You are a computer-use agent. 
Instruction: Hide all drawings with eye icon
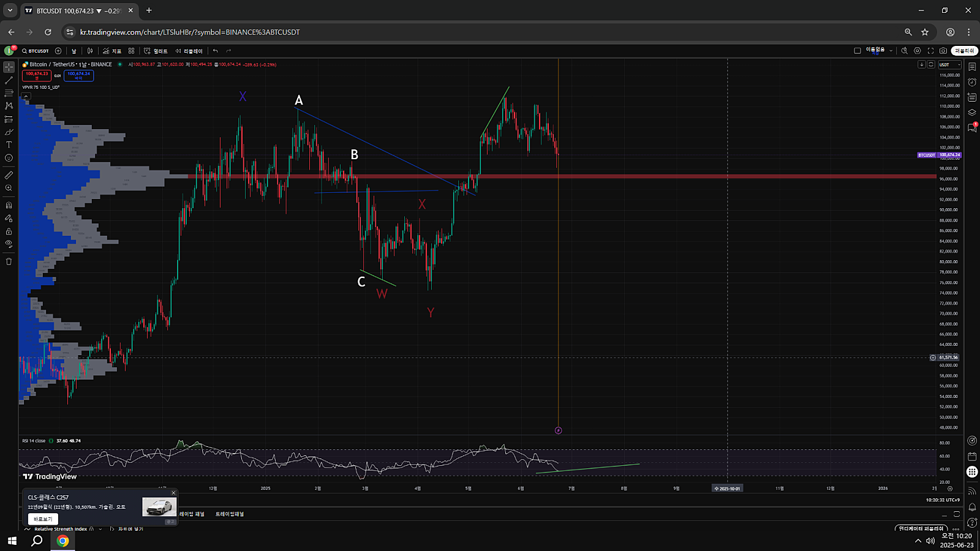(x=9, y=244)
